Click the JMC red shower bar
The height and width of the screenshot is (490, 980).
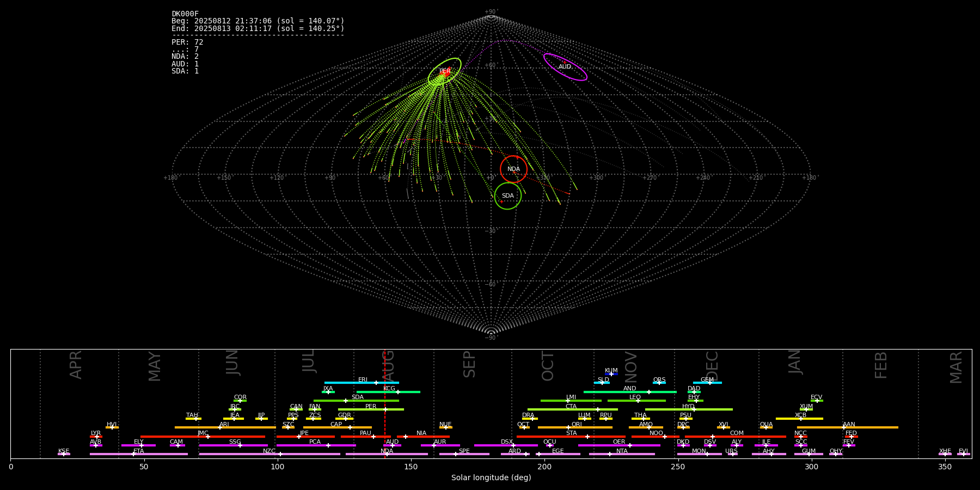pyautogui.click(x=203, y=437)
